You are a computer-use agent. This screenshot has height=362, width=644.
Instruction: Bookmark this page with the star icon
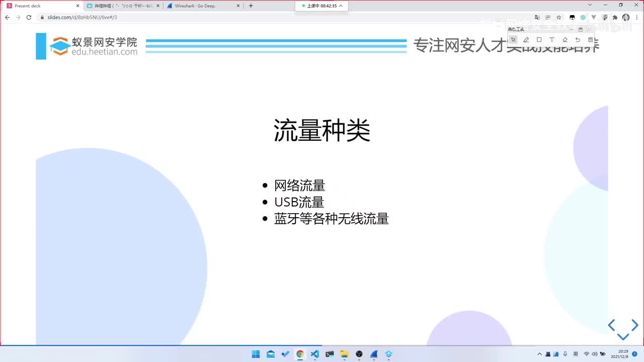point(558,17)
